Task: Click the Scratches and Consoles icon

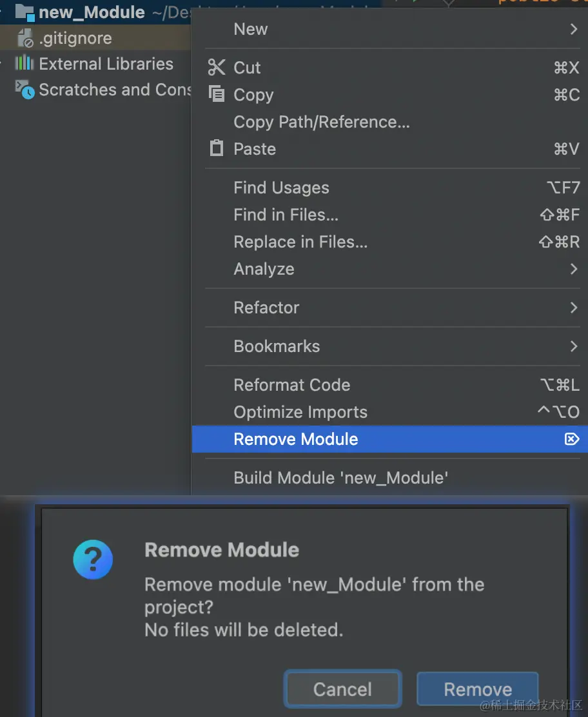Action: (24, 90)
